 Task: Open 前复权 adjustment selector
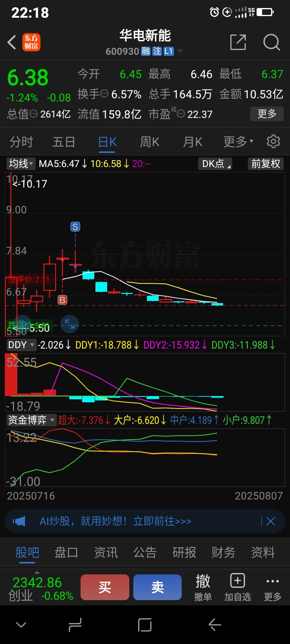pos(265,164)
